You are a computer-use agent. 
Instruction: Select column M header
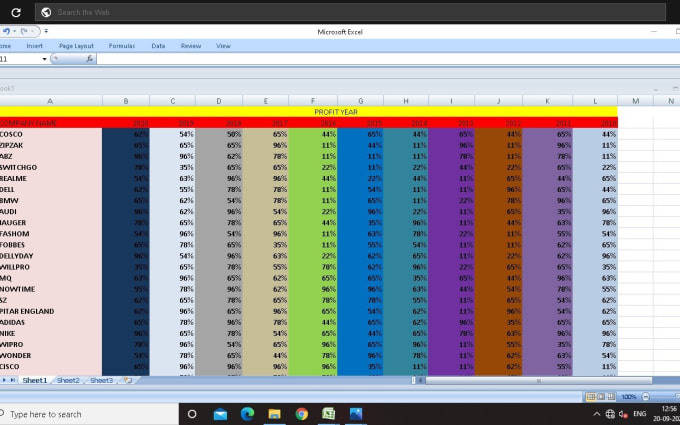[x=635, y=101]
